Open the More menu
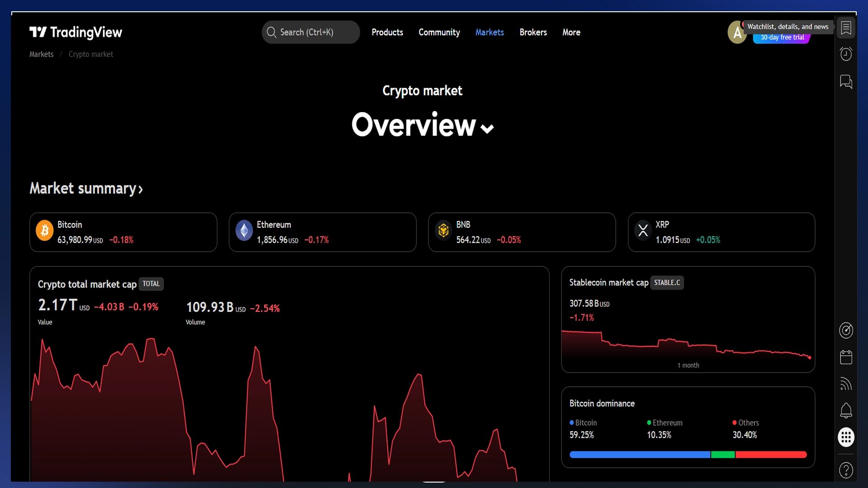Image resolution: width=868 pixels, height=488 pixels. pyautogui.click(x=571, y=32)
